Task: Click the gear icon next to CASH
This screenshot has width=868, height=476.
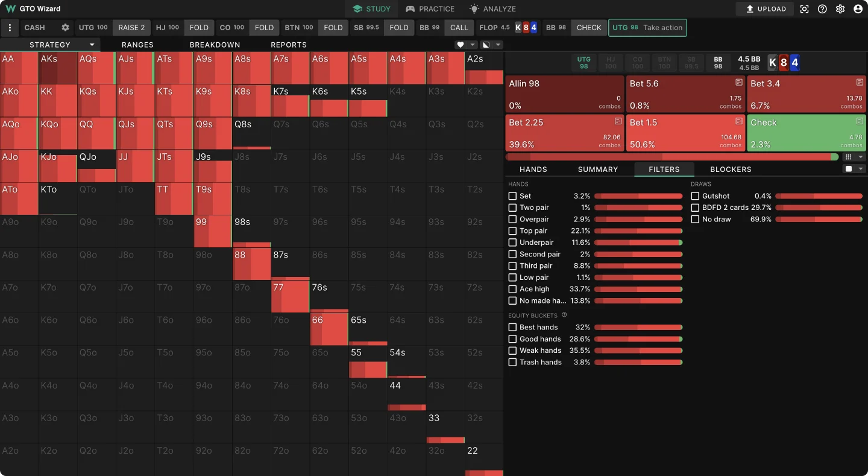Action: (x=65, y=28)
